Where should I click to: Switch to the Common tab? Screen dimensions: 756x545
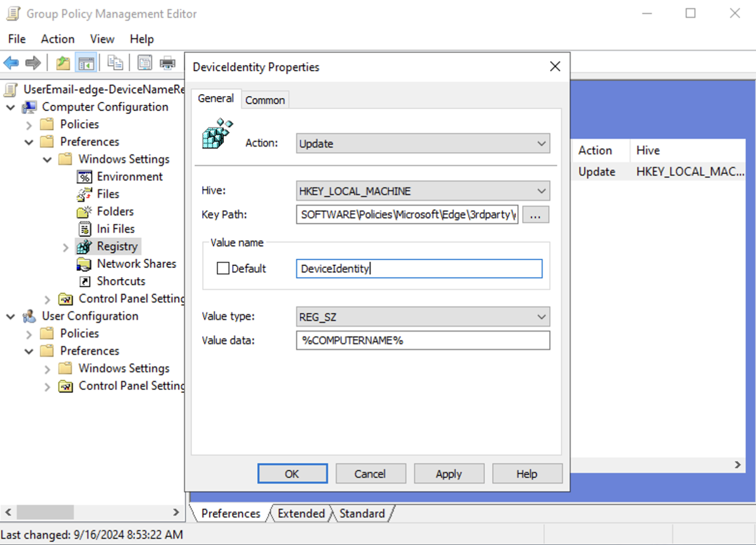(265, 100)
